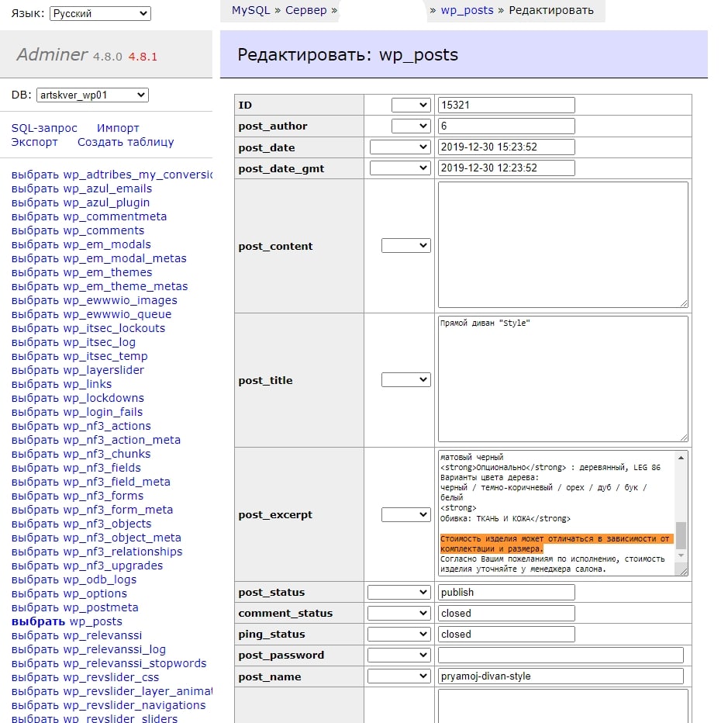Click in the ID field containing 15321
728x723 pixels.
click(506, 105)
